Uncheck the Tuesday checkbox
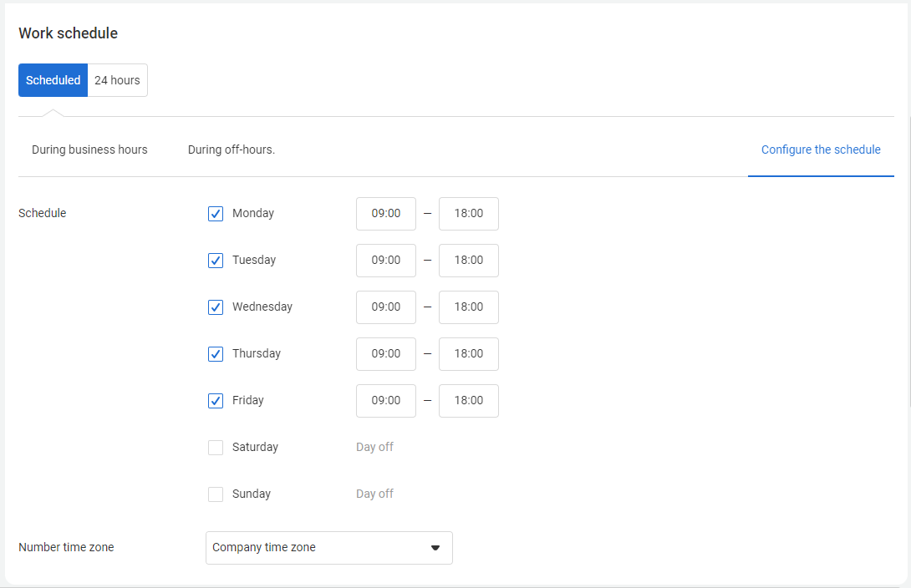This screenshot has width=911, height=588. tap(216, 261)
